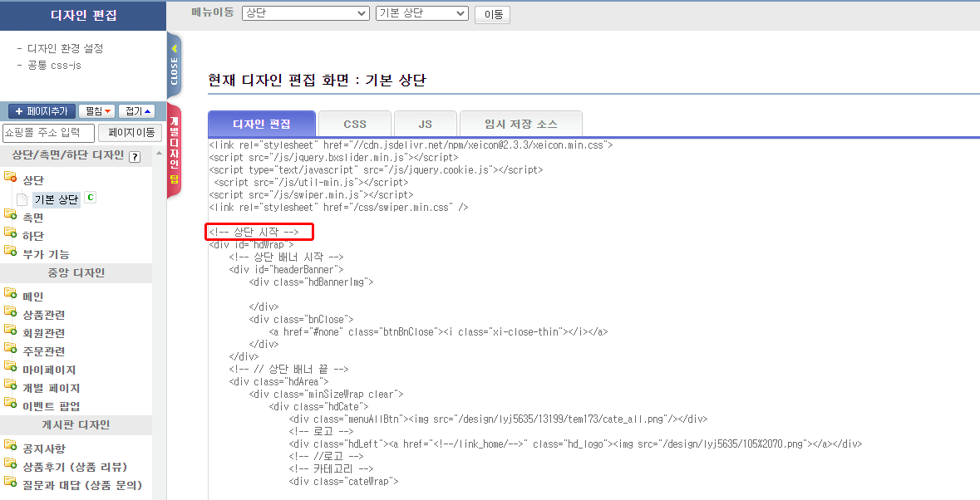Expand the 주문관련 folder icon
Screen dimensions: 980x500
(10, 348)
